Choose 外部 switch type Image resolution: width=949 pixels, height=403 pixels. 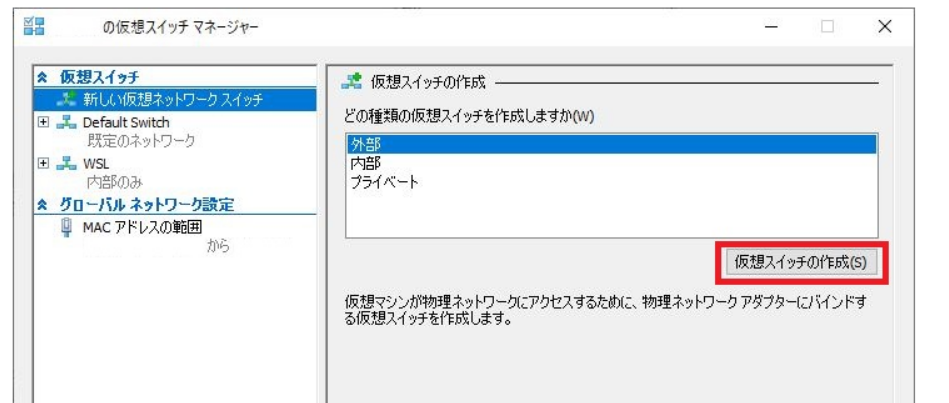[x=611, y=145]
